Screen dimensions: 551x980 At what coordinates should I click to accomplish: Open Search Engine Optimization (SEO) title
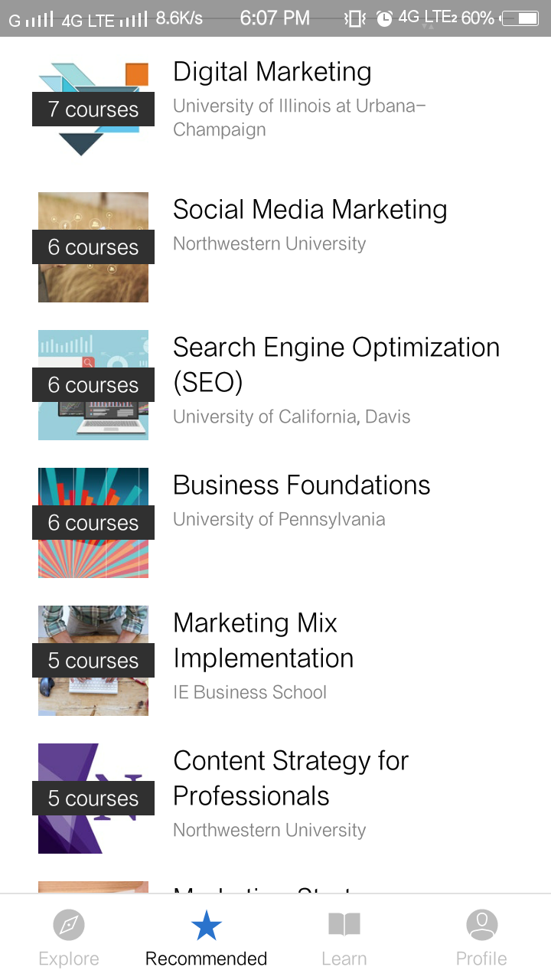(336, 364)
